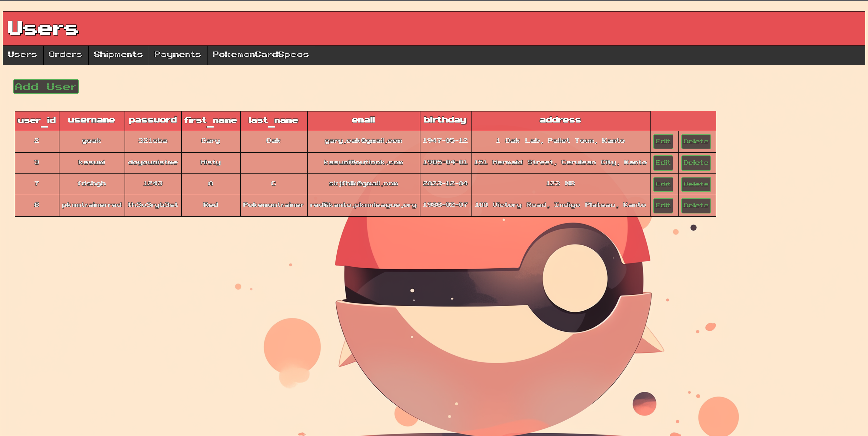This screenshot has width=868, height=436.
Task: Edit the pkmntrainerred user row
Action: point(663,205)
